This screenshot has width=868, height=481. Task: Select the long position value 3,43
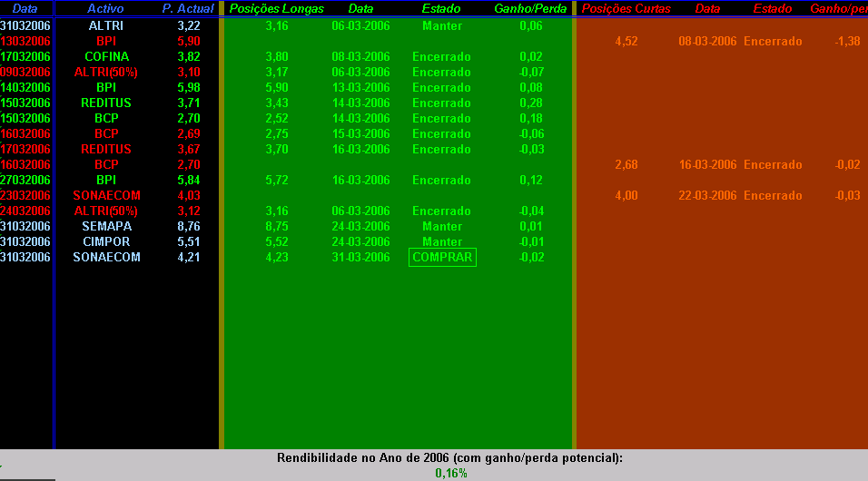[277, 103]
